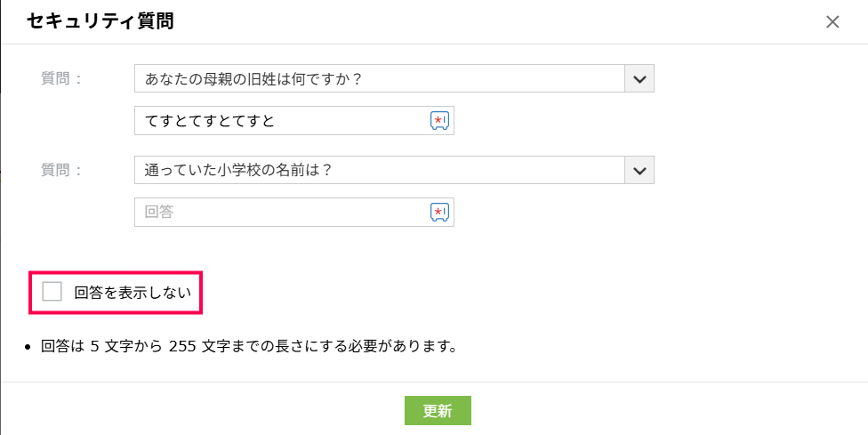Open the あなたの母親の旧姓は何ですか？ question combo box
The image size is (868, 435).
(379, 78)
